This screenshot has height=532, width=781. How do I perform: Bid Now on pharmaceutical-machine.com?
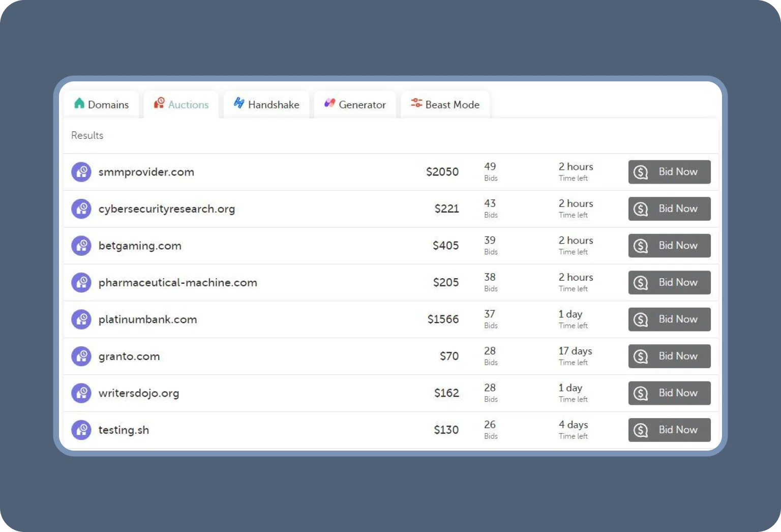click(669, 282)
